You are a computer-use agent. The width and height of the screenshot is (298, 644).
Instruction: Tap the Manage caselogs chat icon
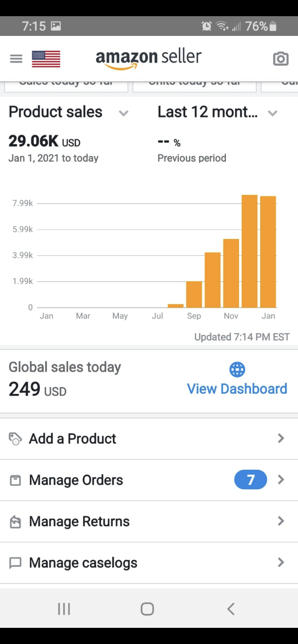pyautogui.click(x=15, y=563)
